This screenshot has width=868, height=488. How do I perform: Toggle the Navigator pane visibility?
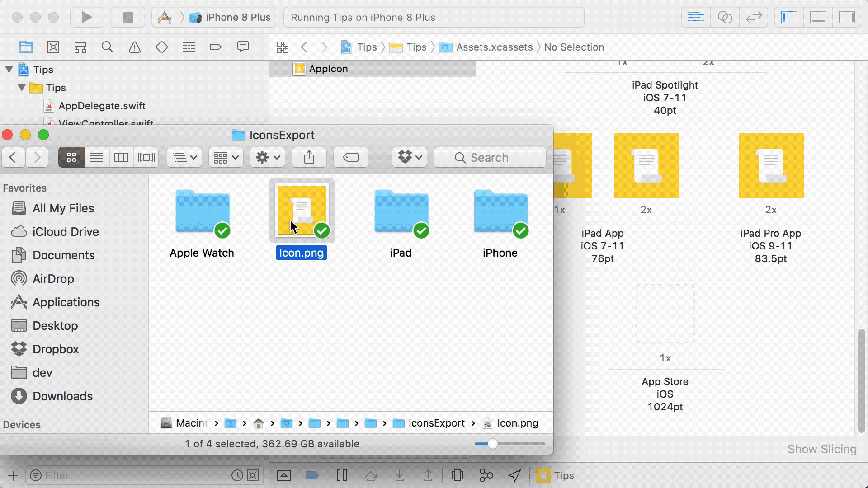[x=789, y=17]
